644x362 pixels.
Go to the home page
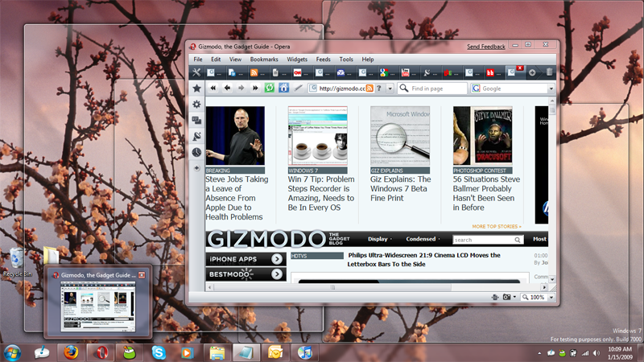284,88
